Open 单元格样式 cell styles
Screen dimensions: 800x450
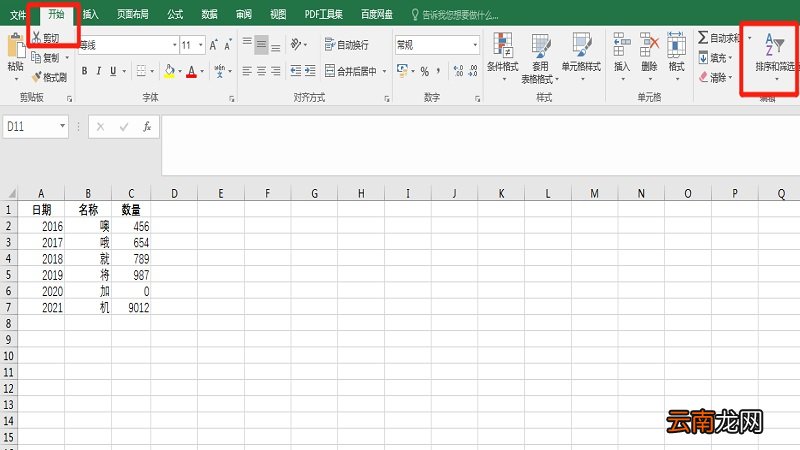click(x=581, y=57)
